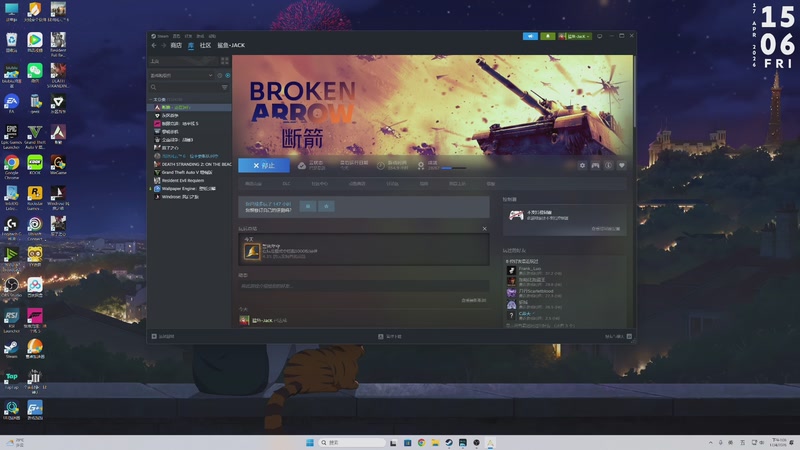Open the Google Chrome desktop icon
The height and width of the screenshot is (450, 800).
[x=11, y=167]
